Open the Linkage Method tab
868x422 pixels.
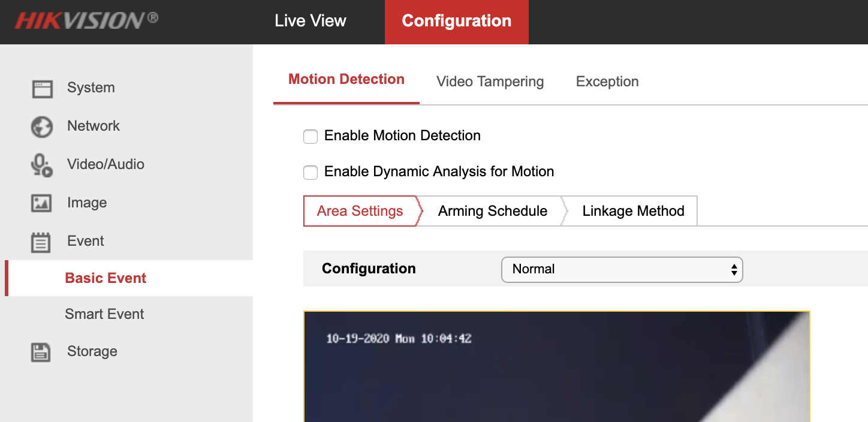pos(633,210)
